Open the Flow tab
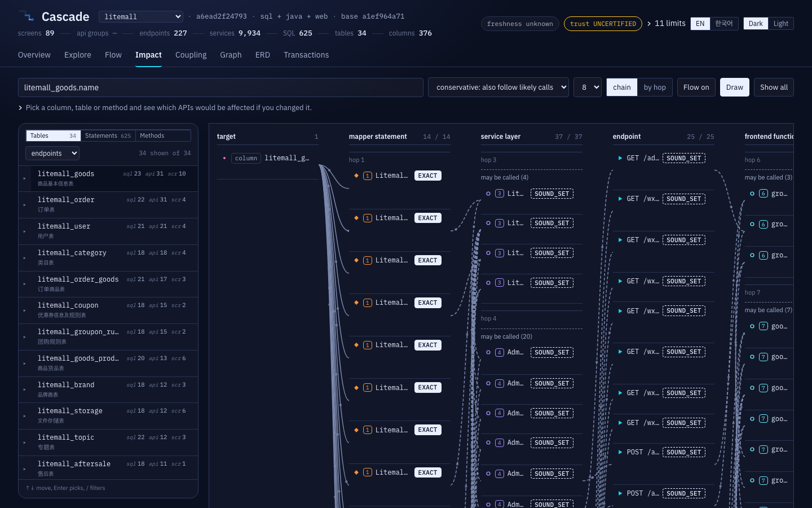 pyautogui.click(x=113, y=55)
